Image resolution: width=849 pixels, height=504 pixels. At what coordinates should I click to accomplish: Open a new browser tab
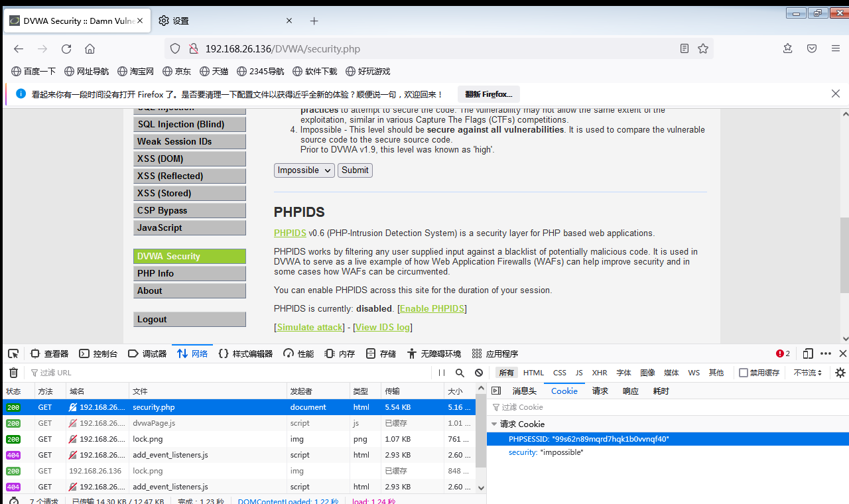314,21
